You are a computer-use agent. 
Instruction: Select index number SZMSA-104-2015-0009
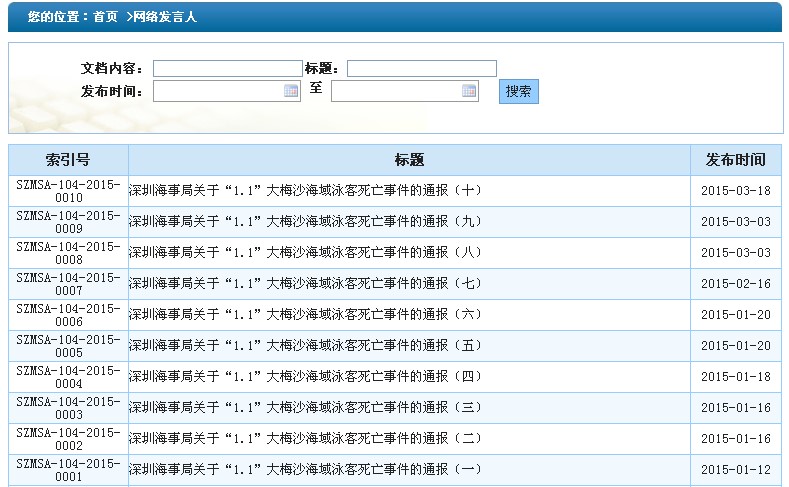[x=68, y=222]
